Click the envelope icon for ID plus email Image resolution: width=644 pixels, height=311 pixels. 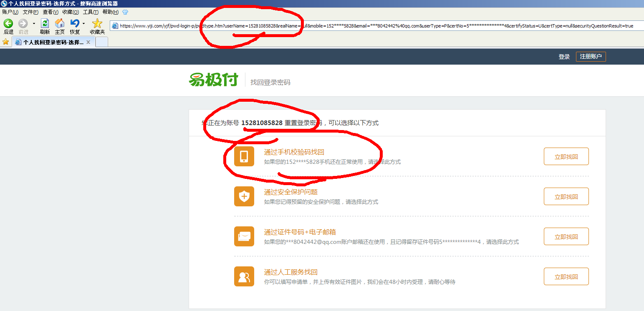click(244, 236)
